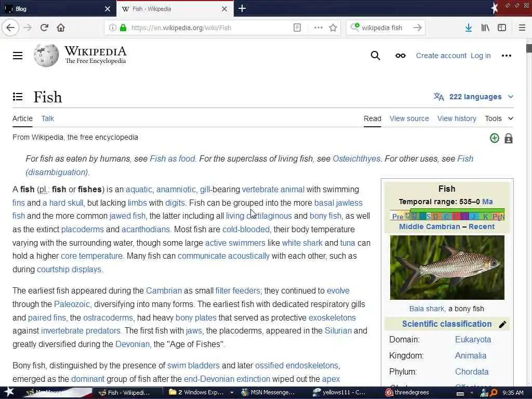The image size is (532, 399).
Task: Show site information icon in address bar
Action: point(112,28)
